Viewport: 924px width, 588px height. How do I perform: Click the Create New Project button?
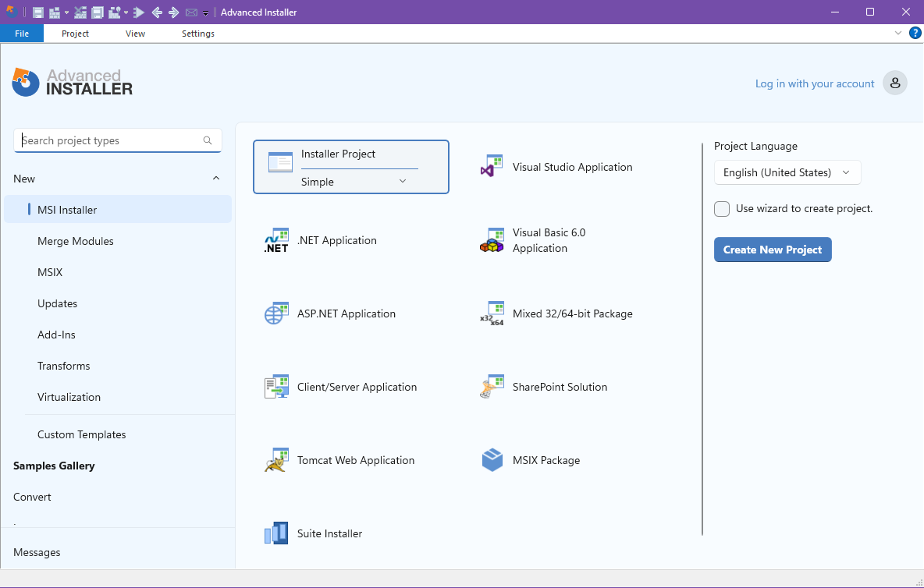(x=773, y=250)
